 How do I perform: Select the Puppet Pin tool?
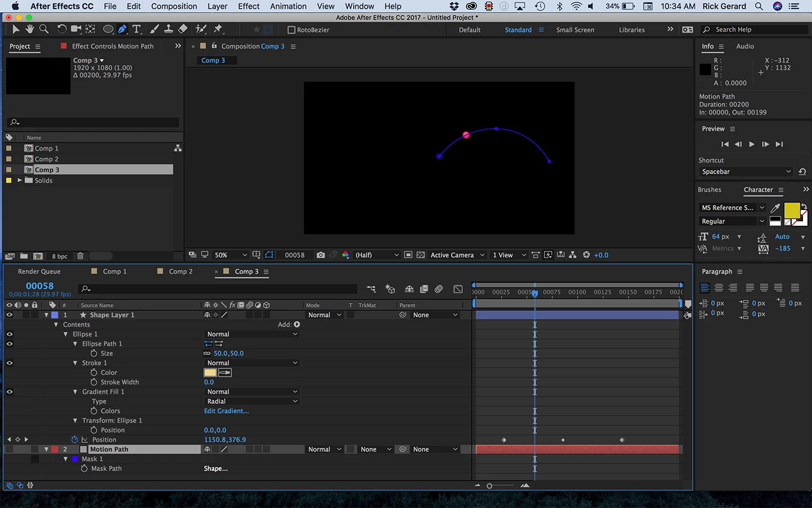tap(218, 29)
